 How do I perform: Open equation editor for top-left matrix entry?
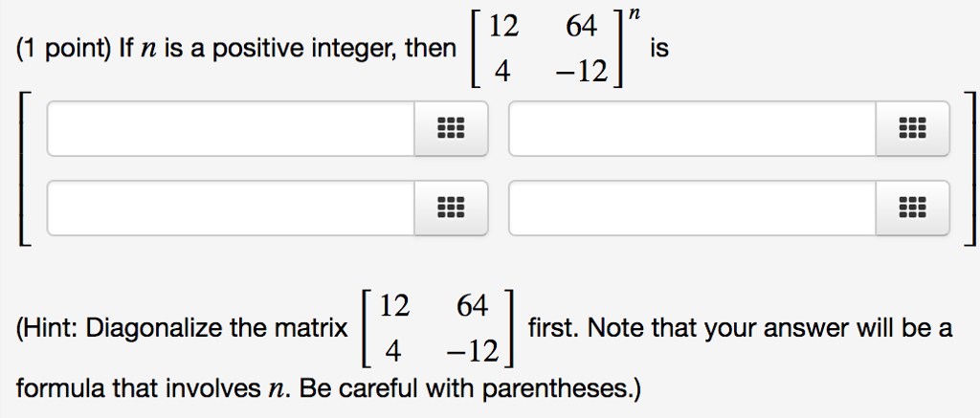(451, 129)
